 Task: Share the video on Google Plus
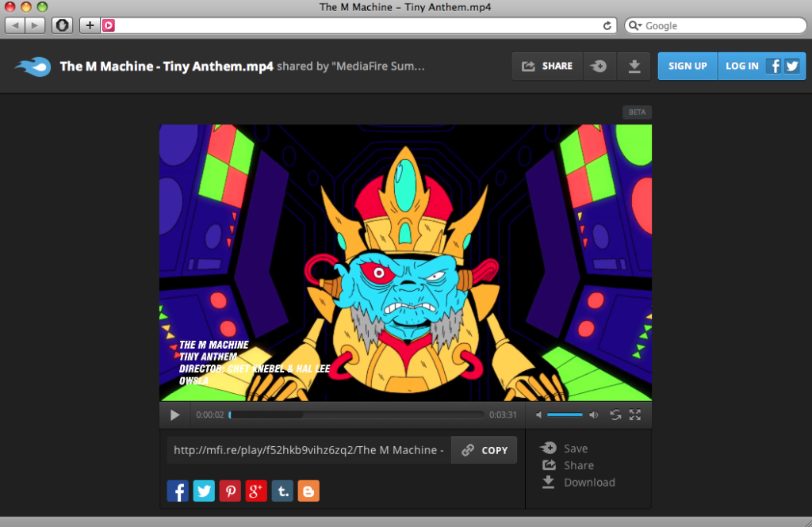click(x=256, y=491)
